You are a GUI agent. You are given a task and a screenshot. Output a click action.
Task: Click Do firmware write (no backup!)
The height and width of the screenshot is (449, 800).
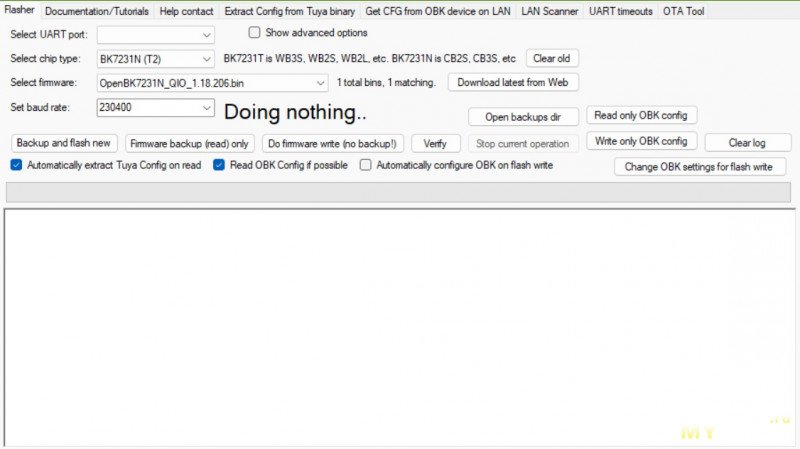333,143
